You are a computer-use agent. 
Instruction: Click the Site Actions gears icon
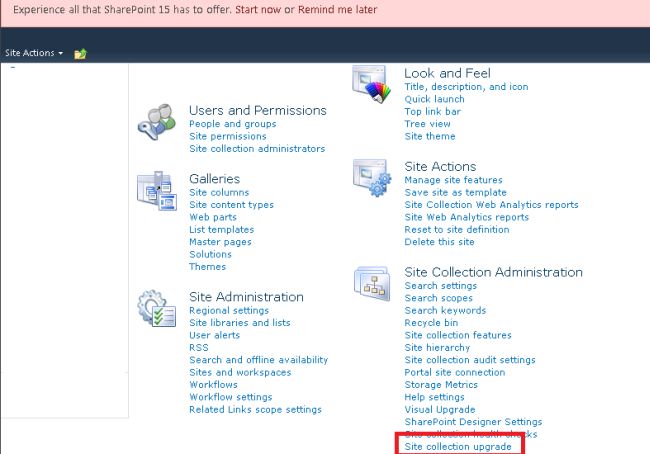[372, 178]
